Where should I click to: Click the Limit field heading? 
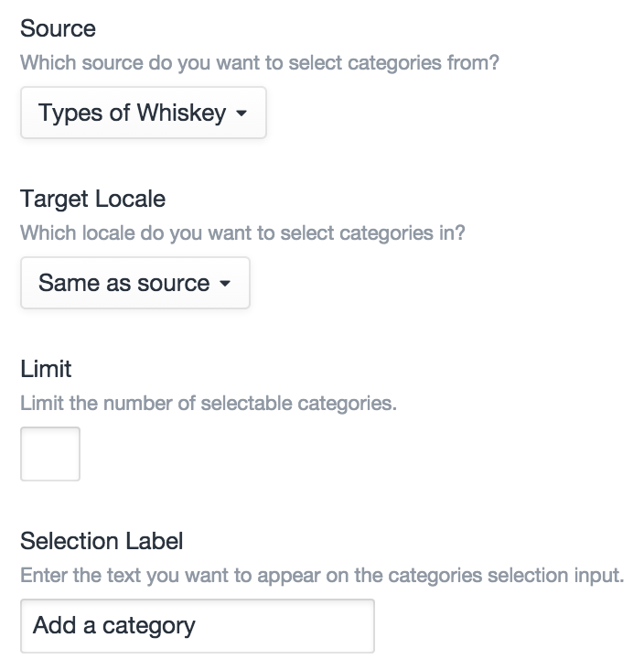point(46,369)
